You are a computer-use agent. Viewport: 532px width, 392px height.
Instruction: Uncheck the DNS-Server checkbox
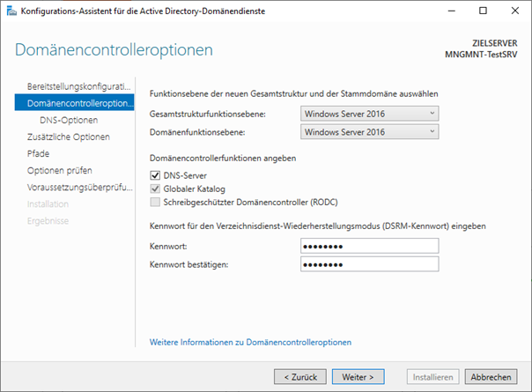(156, 175)
